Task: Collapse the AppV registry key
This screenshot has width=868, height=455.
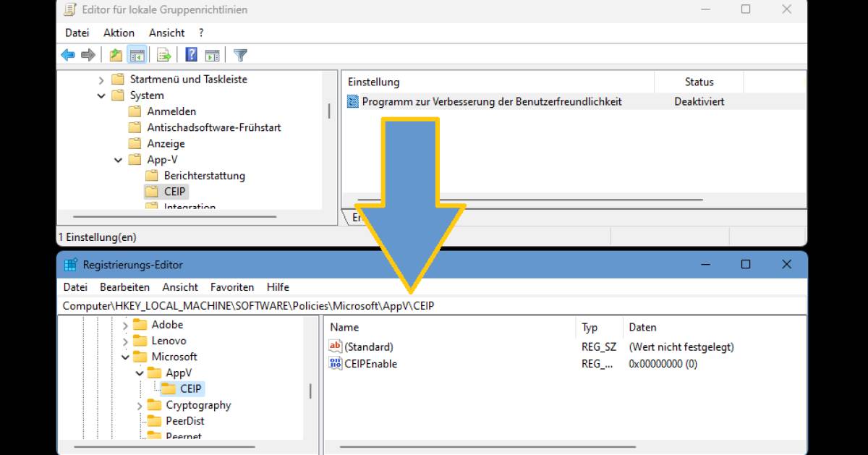Action: point(140,373)
